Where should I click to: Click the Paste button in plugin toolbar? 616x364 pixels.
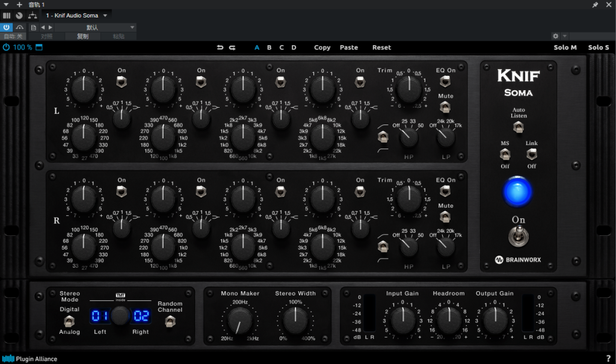tap(349, 48)
